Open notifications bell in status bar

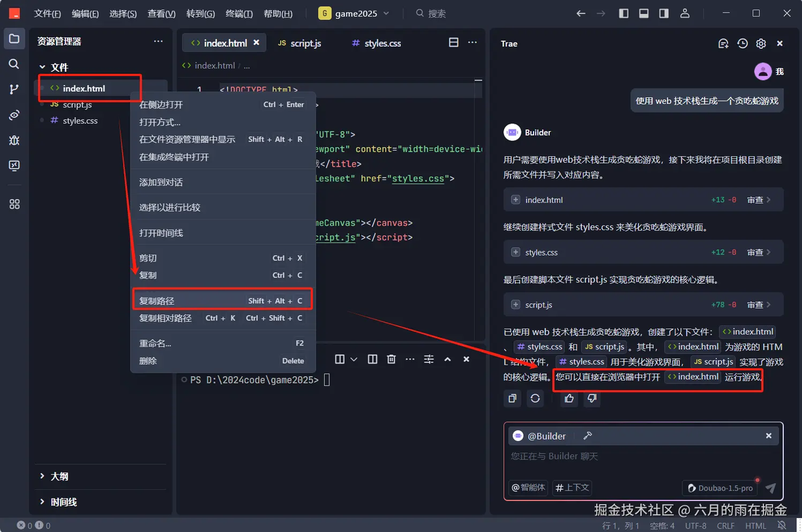pos(781,525)
